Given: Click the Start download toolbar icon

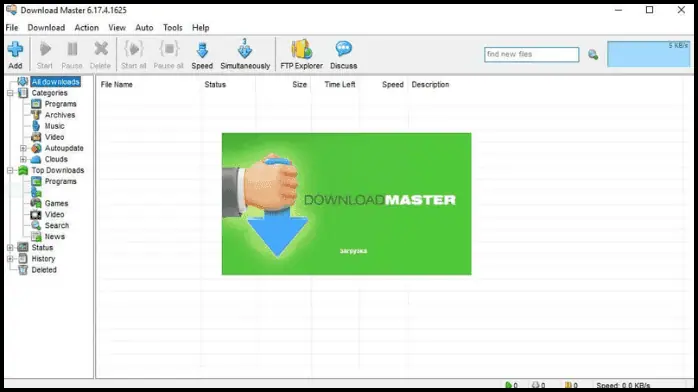Looking at the screenshot, I should coord(45,49).
